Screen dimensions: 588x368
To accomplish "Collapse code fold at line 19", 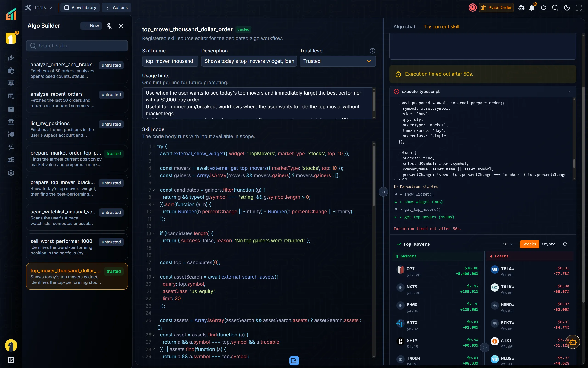I will pos(154,277).
